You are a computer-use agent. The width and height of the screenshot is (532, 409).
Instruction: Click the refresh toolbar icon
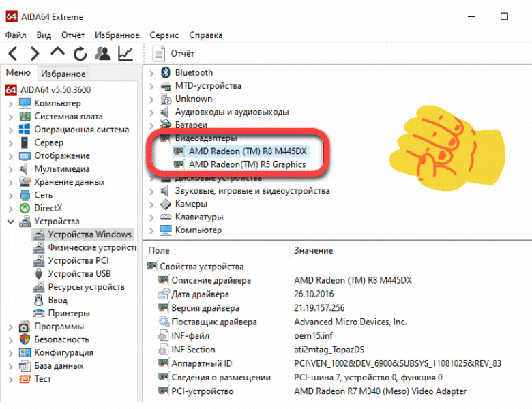tap(80, 54)
